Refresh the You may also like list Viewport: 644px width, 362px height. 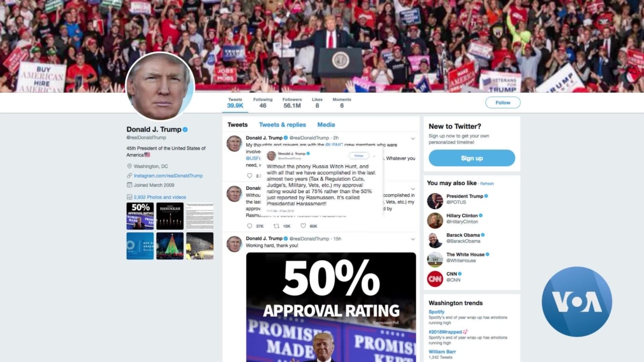click(x=487, y=184)
